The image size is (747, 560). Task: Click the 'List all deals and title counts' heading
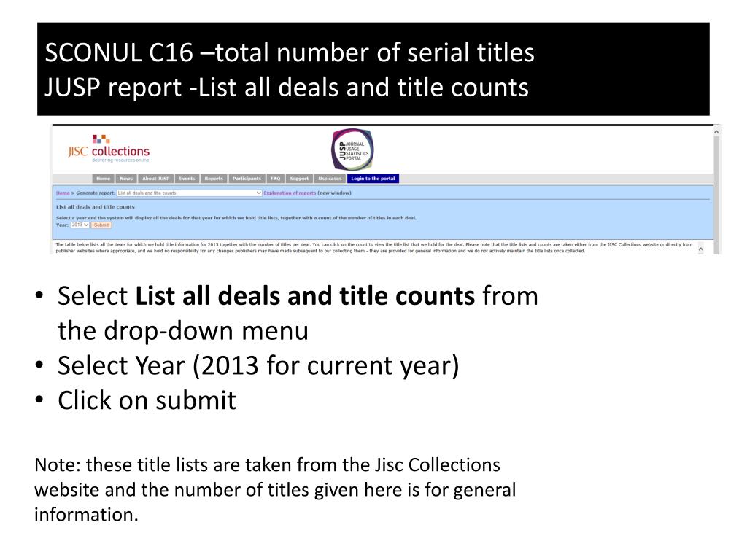96,206
